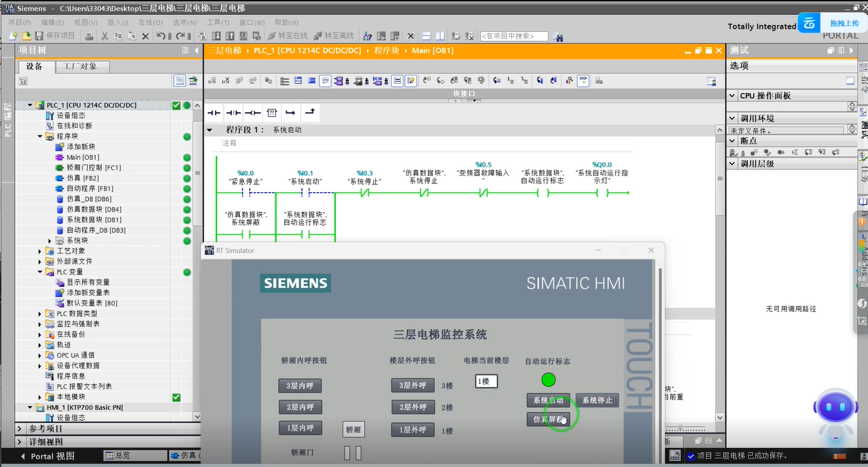868x467 pixels.
Task: Expand the 系统块 folder
Action: (50, 241)
